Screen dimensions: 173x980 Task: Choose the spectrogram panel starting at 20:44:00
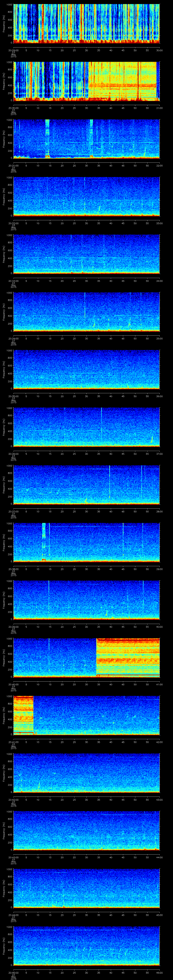coord(87,889)
